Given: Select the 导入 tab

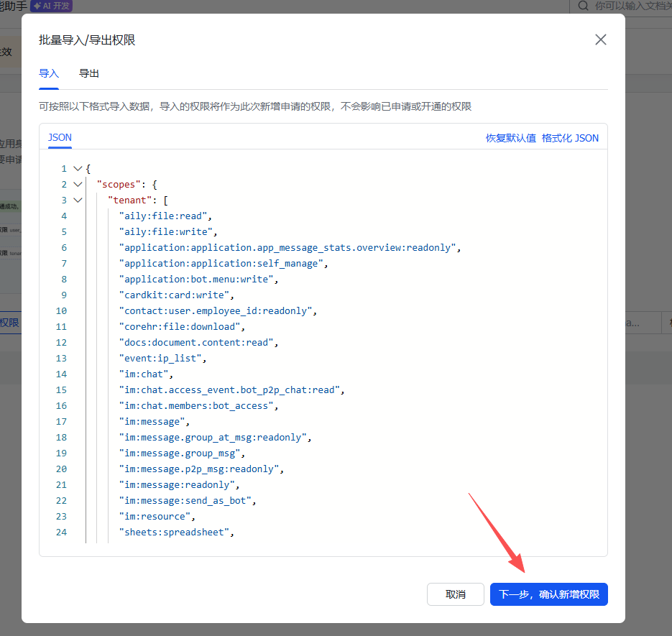Looking at the screenshot, I should pyautogui.click(x=49, y=73).
